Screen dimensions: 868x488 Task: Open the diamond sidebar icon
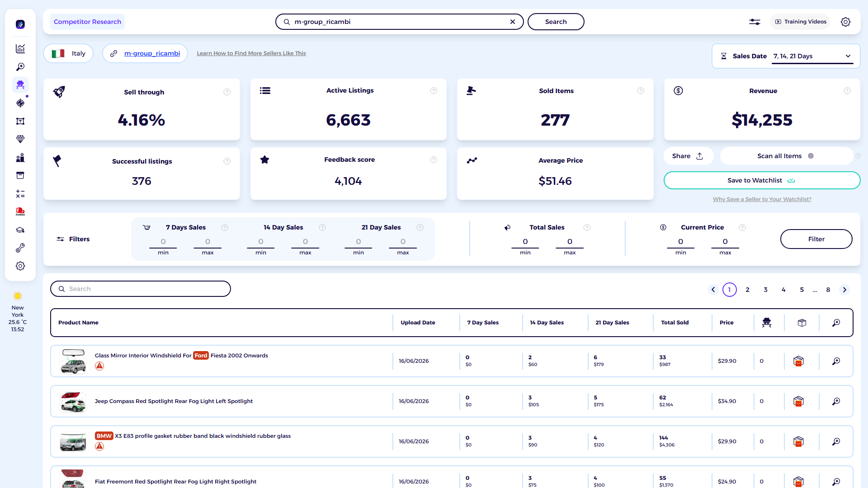click(20, 139)
